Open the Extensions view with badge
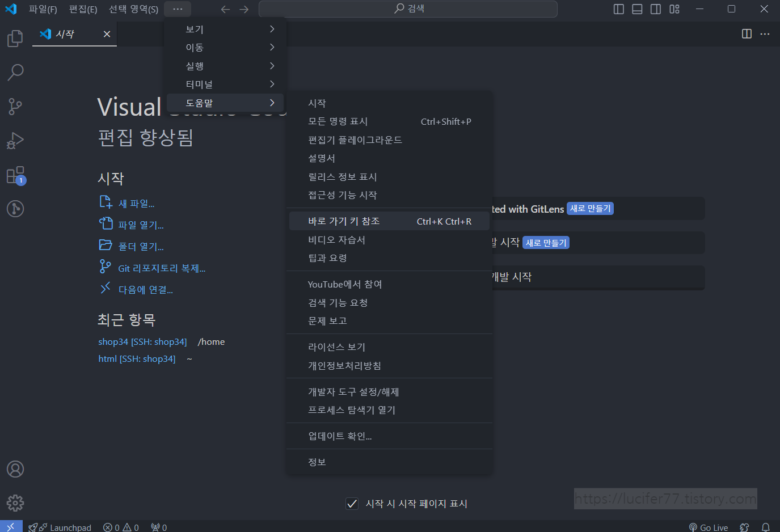Screen dimensions: 780x532 [x=15, y=175]
